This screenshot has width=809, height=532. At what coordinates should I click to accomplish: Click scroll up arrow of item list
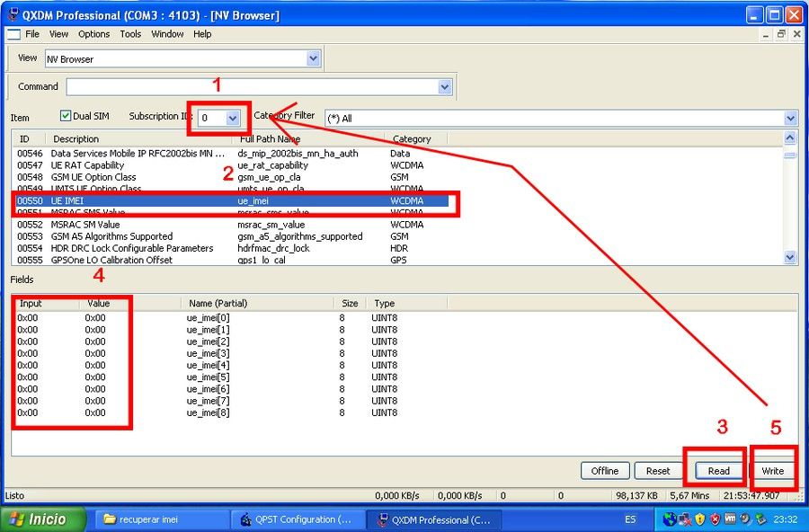[x=790, y=137]
